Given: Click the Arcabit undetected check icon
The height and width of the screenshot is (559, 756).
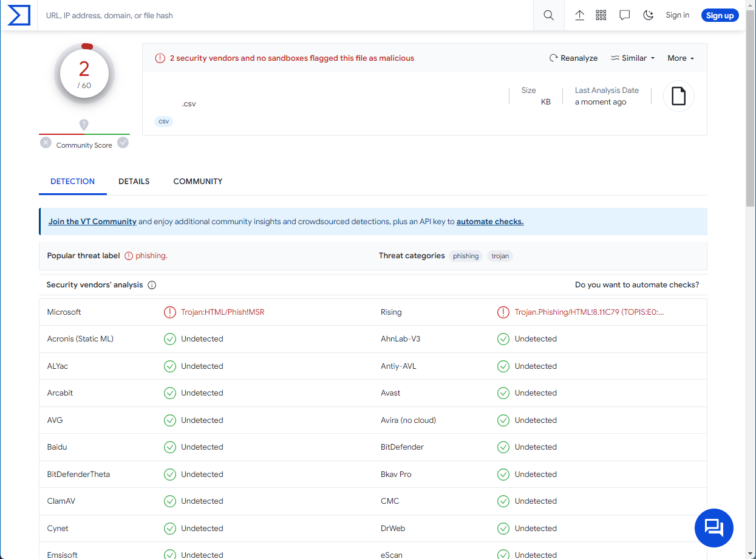Looking at the screenshot, I should click(x=170, y=393).
